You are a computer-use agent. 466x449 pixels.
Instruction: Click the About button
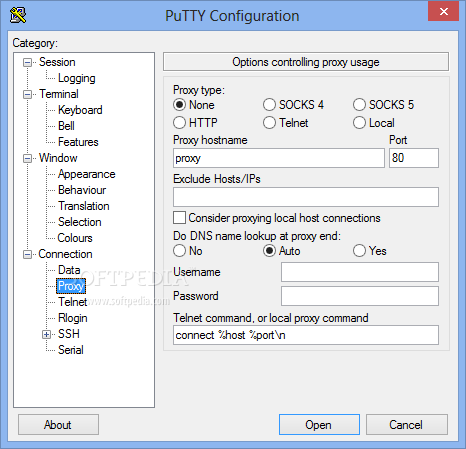tap(58, 425)
